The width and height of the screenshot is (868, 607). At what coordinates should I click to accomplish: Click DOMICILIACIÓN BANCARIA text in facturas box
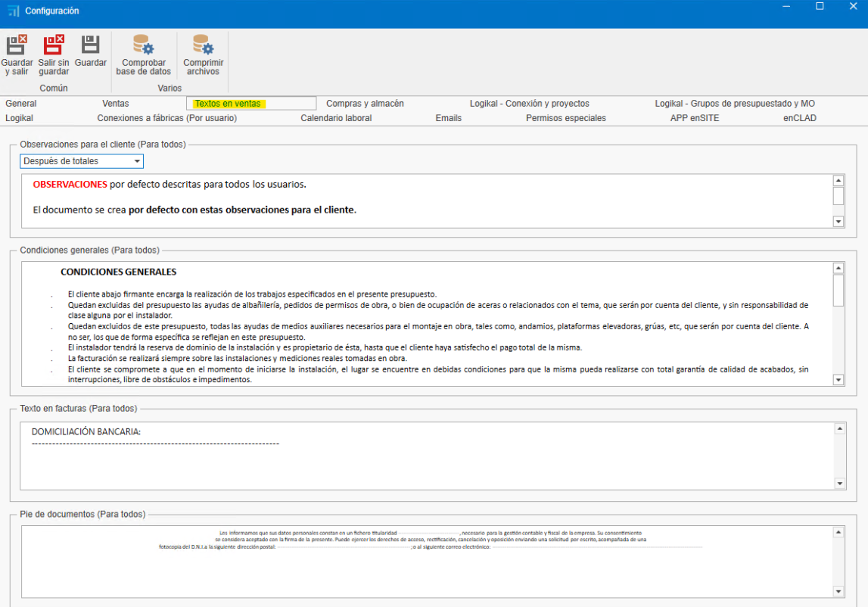(86, 432)
